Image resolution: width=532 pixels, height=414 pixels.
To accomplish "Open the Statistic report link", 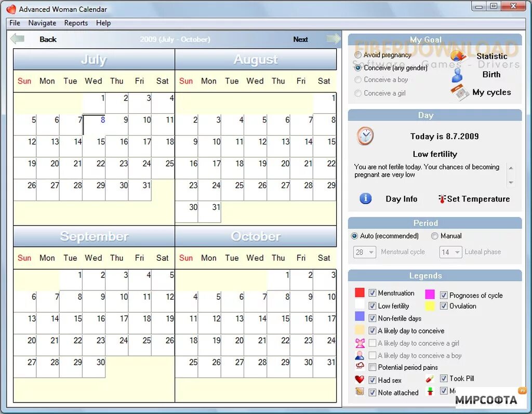I will (x=491, y=56).
